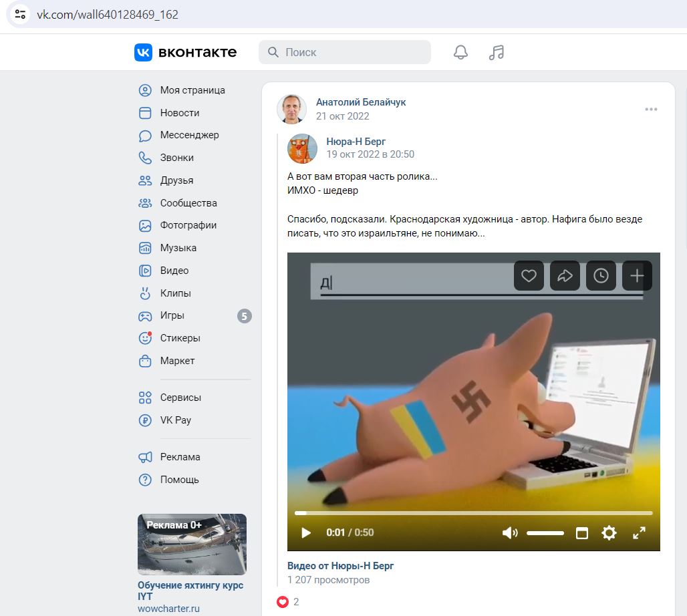Click the Фотографии picture icon
687x616 pixels.
[x=145, y=226]
